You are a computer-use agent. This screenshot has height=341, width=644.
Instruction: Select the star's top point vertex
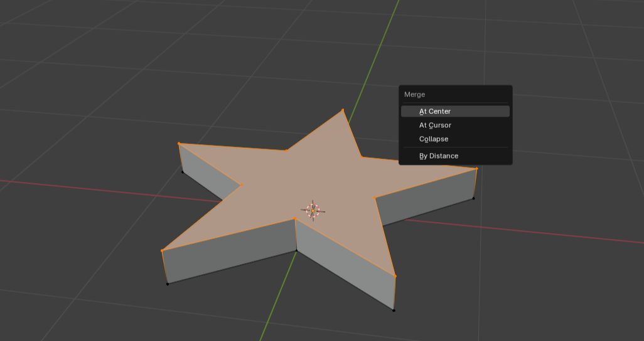point(343,110)
